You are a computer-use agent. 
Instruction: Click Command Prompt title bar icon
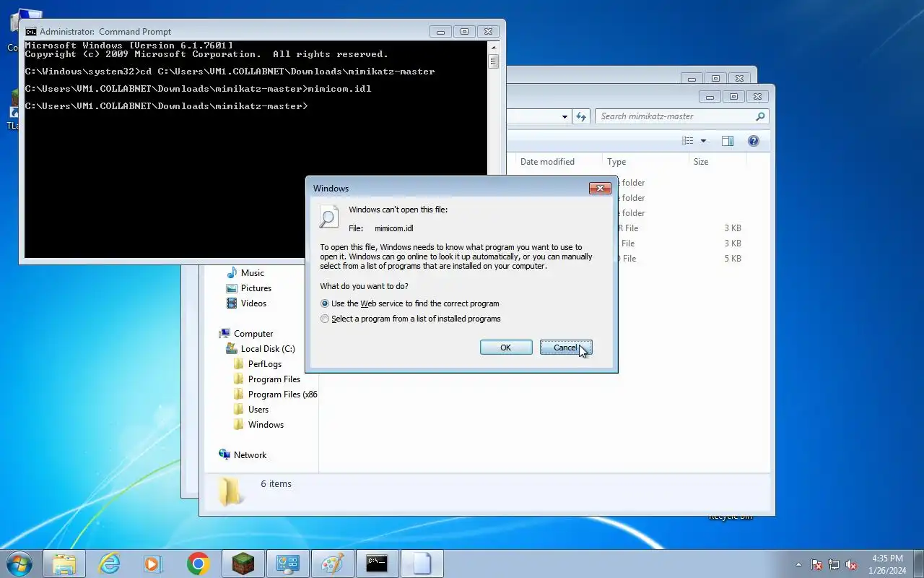pos(30,32)
